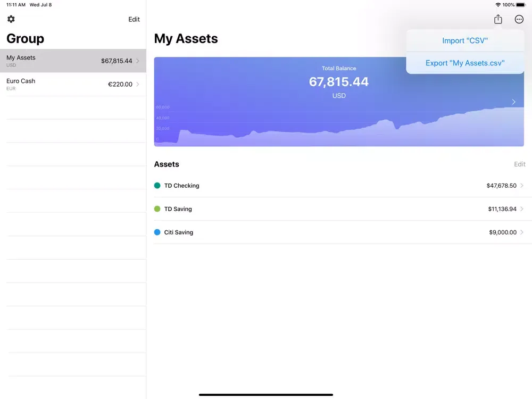Screen dimensions: 532x399
Task: Choose Export "My Assets.csv" option
Action: [x=465, y=63]
